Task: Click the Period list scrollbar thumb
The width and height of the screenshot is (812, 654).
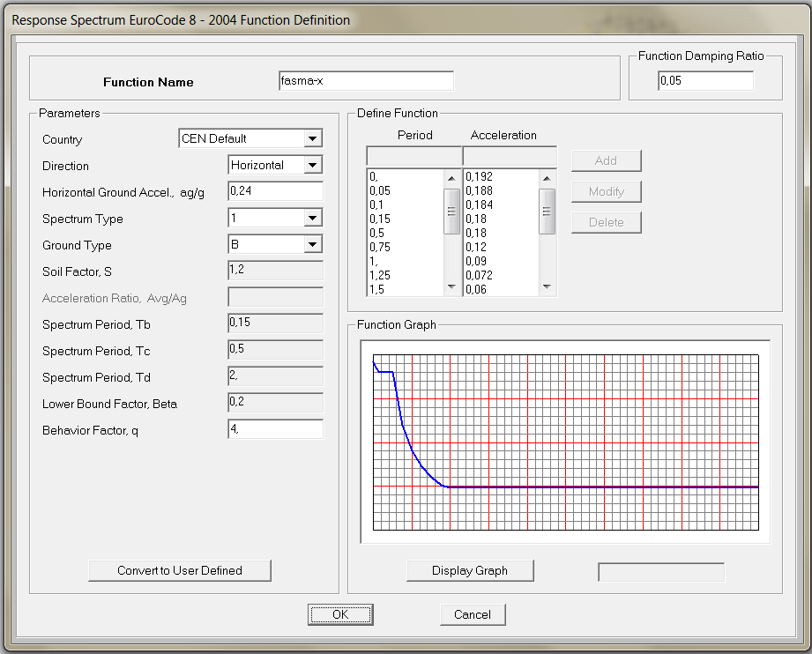Action: click(x=451, y=212)
